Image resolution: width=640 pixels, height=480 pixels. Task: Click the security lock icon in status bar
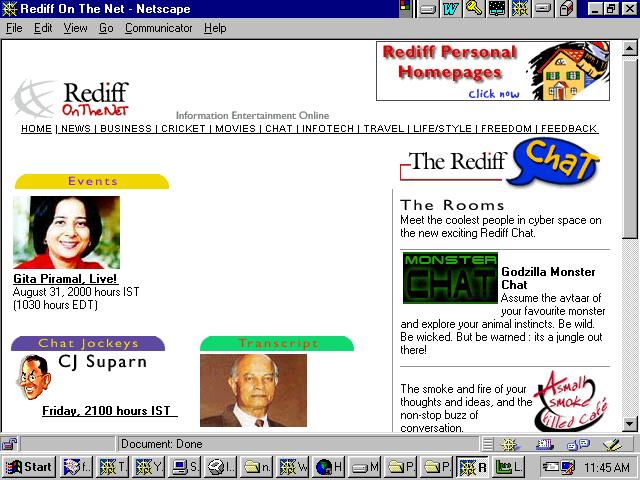pyautogui.click(x=9, y=444)
